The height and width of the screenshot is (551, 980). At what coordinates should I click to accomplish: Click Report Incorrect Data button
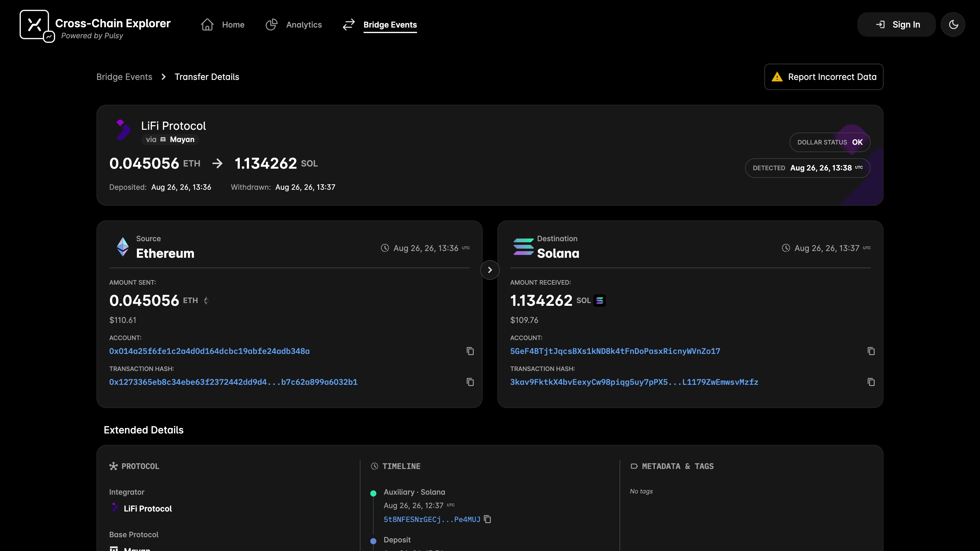[x=824, y=77]
